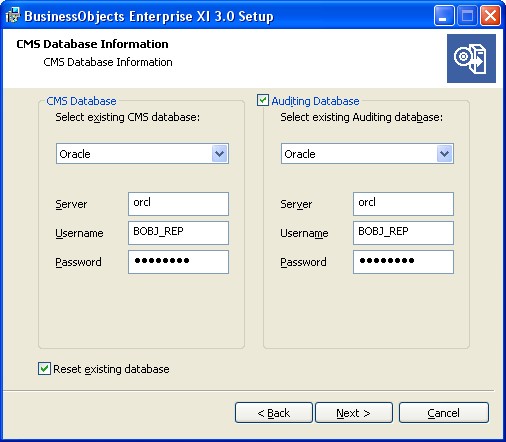Click the Auditing Server input field
This screenshot has height=442, width=506.
tap(403, 204)
